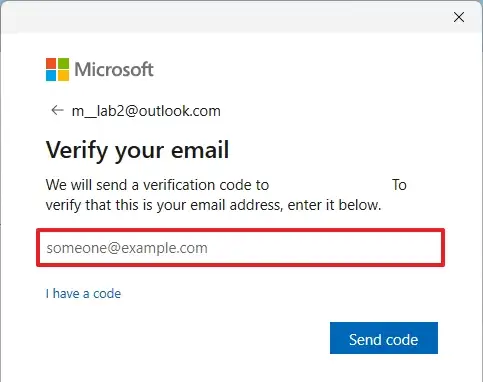Go back to the account sign-in step
The image size is (483, 382).
click(x=57, y=110)
